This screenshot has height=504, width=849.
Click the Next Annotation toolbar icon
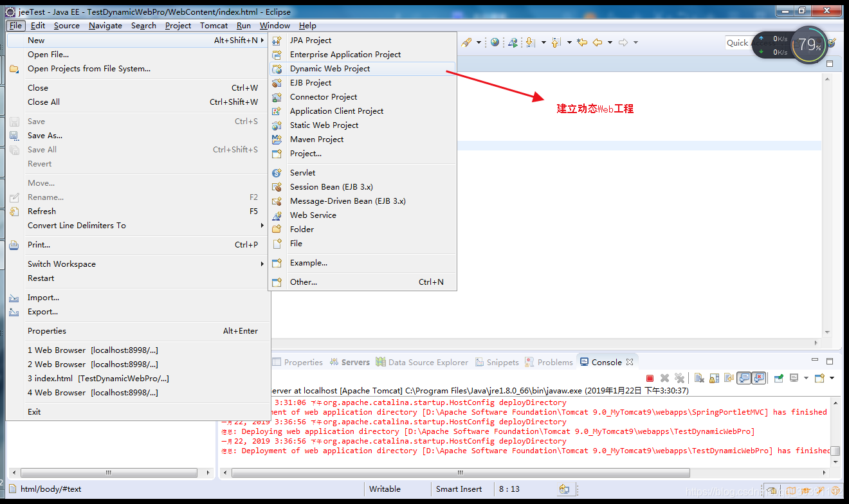(531, 42)
